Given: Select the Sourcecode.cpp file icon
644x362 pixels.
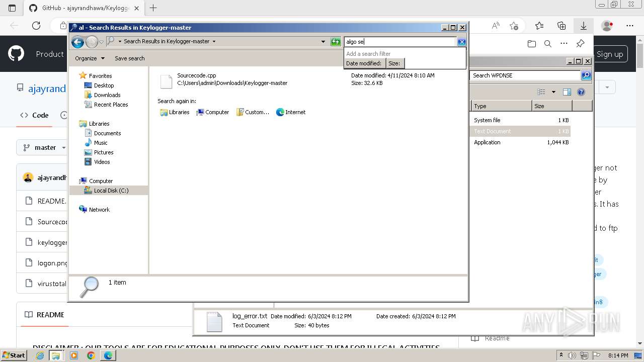Looking at the screenshot, I should [166, 81].
